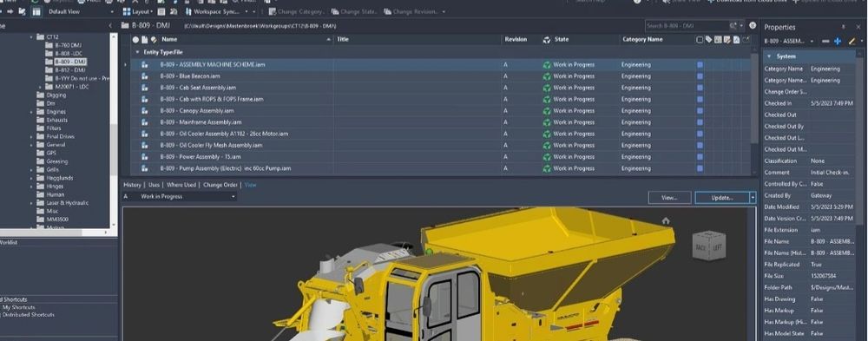868x341 pixels.
Task: Collapse the navigation pane chevron
Action: pyautogui.click(x=110, y=25)
